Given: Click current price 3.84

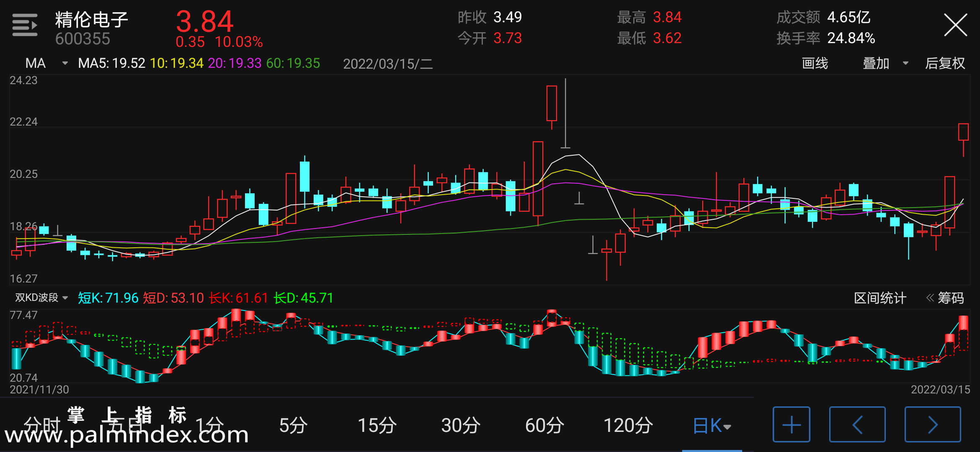Looking at the screenshot, I should (x=204, y=21).
